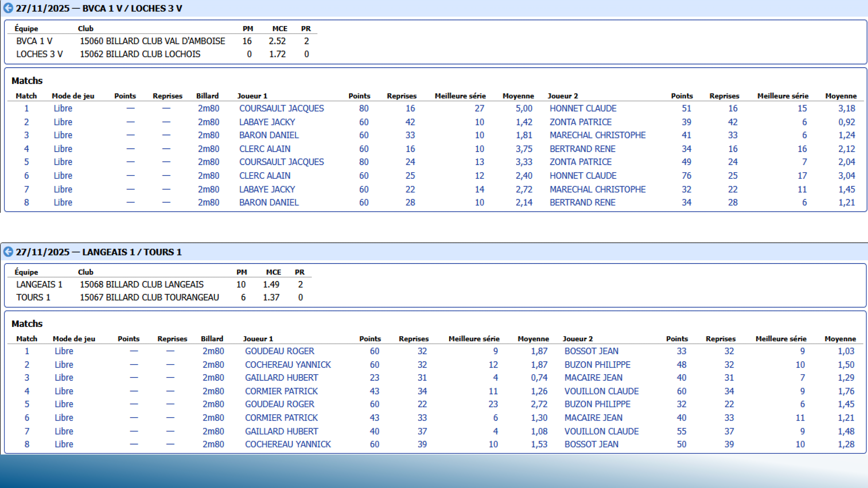Screen dimensions: 868x488
Task: Click 2m80 billard in Langeais match 5
Action: (213, 404)
